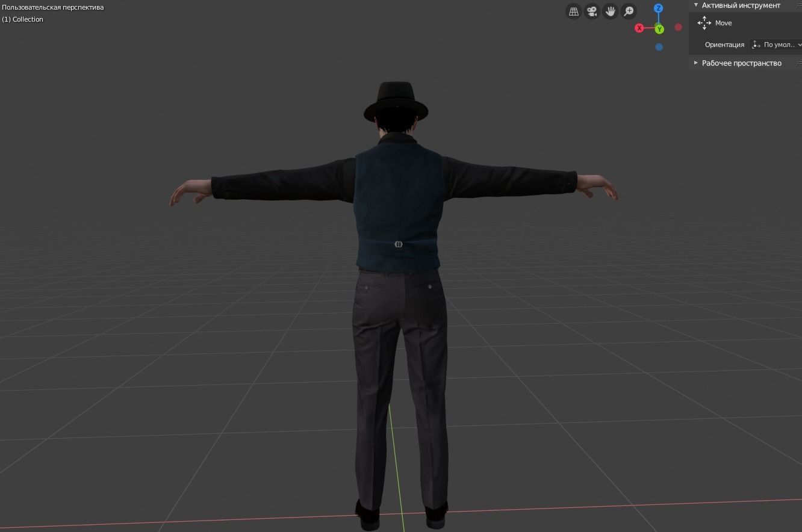This screenshot has height=532, width=802.
Task: Click the Move tool arrows icon
Action: point(704,23)
